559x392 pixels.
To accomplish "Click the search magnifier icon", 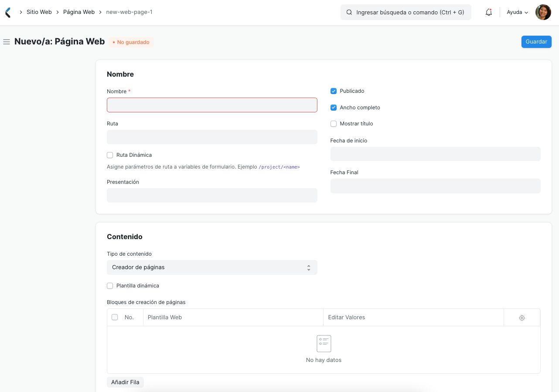I will (349, 12).
